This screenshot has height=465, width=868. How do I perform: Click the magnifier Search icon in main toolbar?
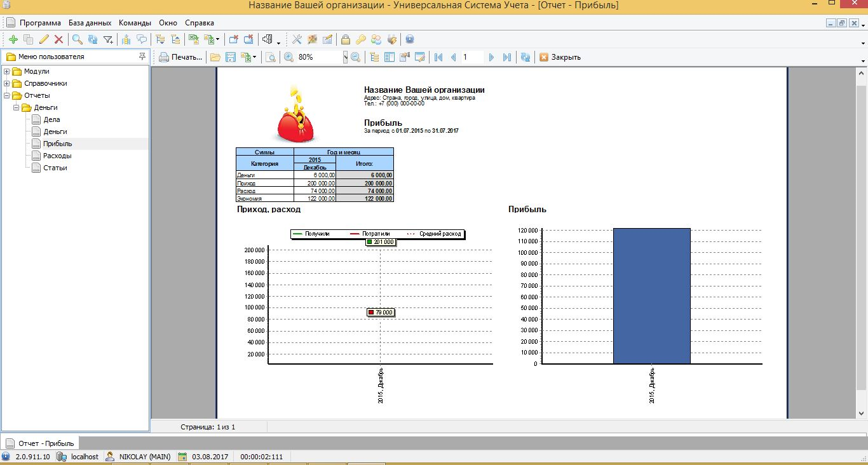pyautogui.click(x=78, y=39)
